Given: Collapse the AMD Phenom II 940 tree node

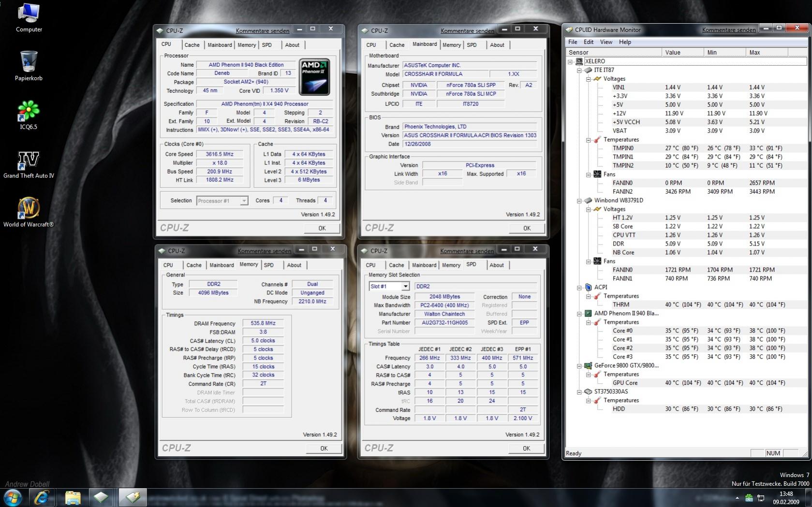Looking at the screenshot, I should point(579,314).
